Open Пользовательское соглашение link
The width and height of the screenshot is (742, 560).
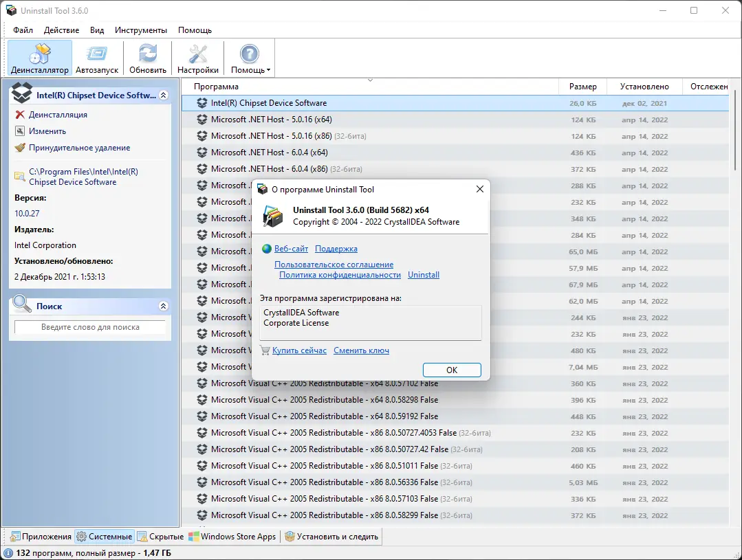[334, 265]
